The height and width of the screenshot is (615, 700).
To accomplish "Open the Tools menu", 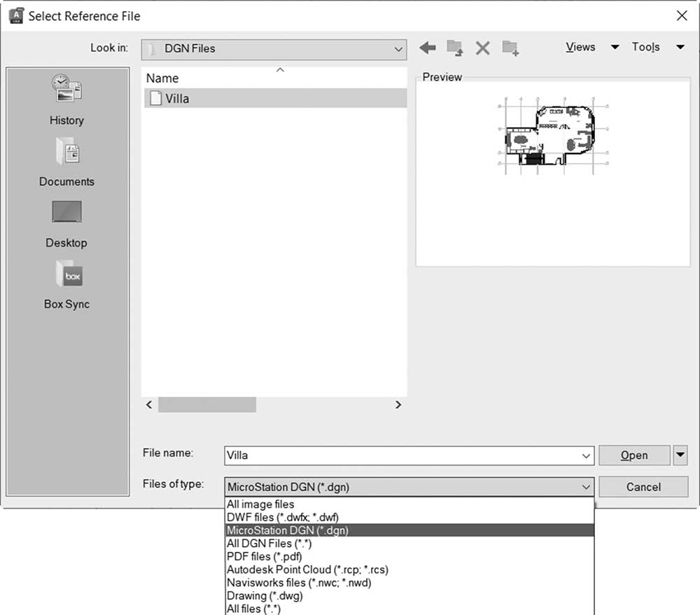I will pyautogui.click(x=645, y=47).
